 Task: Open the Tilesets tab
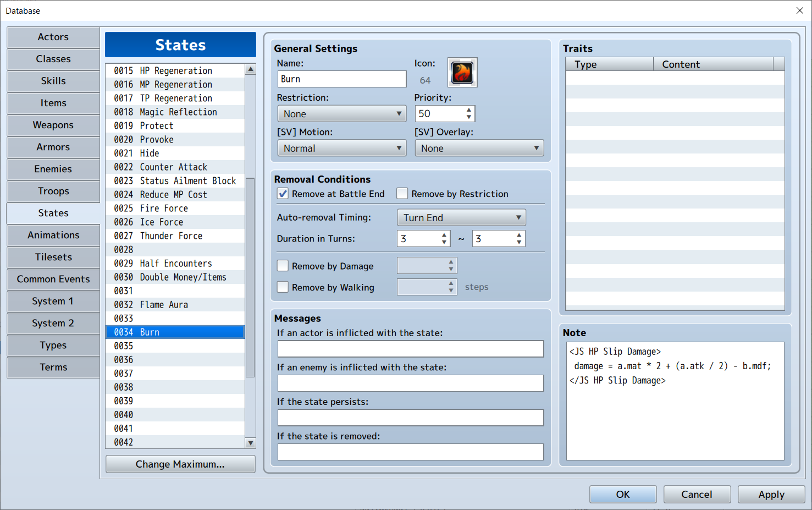tap(53, 257)
